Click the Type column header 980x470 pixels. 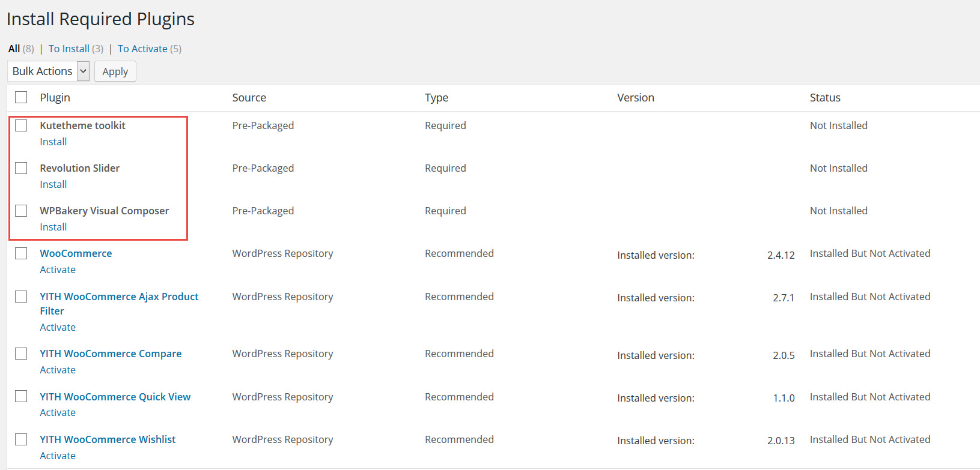pos(437,97)
